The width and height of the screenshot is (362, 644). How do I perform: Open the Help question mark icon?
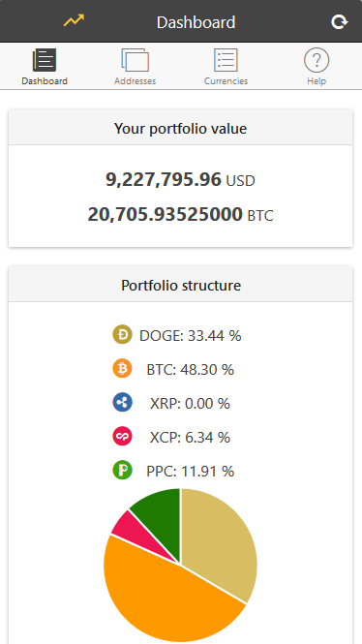[x=317, y=60]
